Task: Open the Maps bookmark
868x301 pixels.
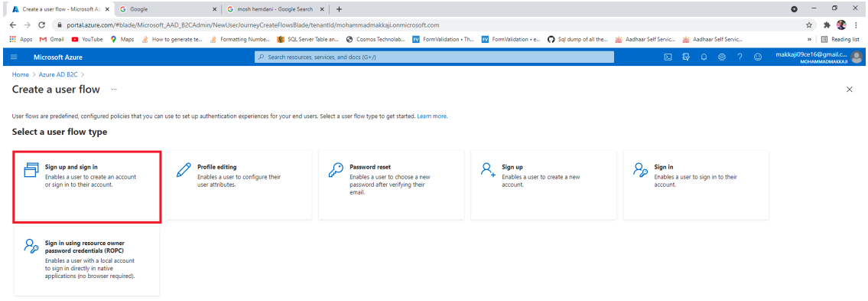Action: tap(122, 39)
